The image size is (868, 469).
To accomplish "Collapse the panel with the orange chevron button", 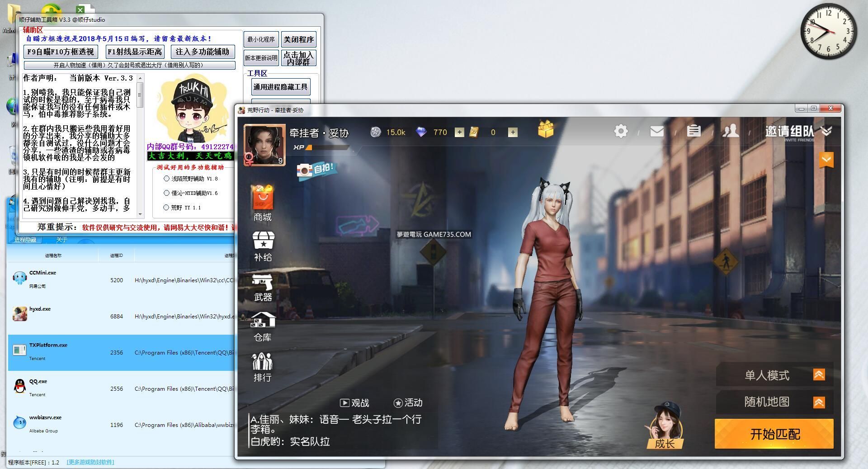I will [826, 160].
